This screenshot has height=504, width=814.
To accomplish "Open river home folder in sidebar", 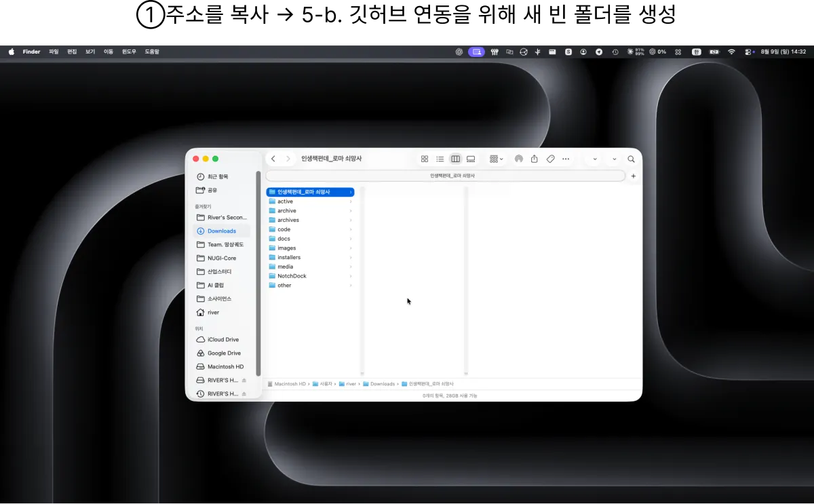I will click(x=222, y=313).
